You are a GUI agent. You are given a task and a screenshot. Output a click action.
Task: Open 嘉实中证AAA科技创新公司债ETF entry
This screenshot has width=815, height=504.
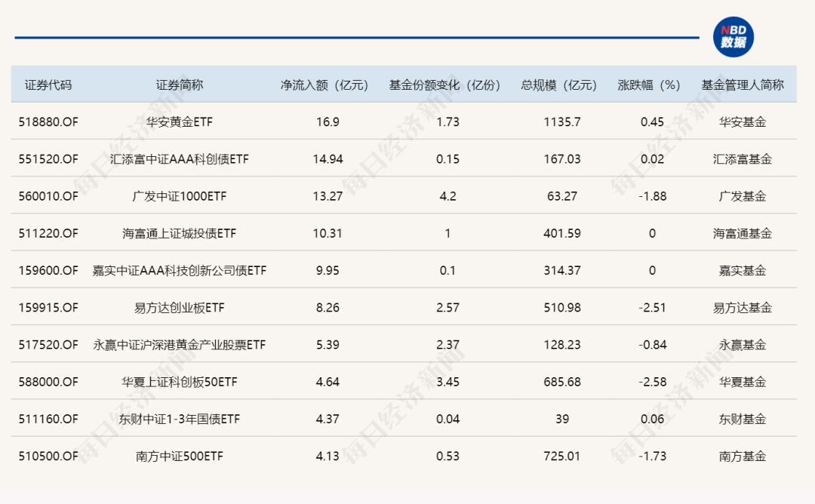[180, 270]
